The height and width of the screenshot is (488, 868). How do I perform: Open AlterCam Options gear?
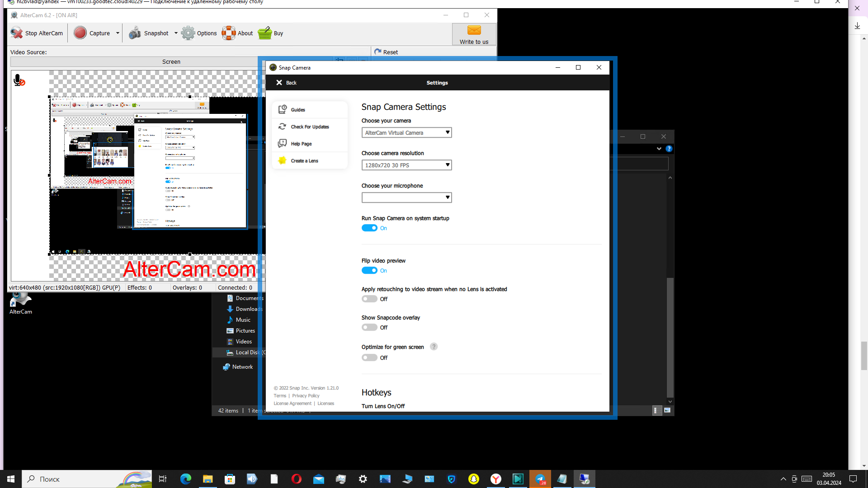coord(188,33)
